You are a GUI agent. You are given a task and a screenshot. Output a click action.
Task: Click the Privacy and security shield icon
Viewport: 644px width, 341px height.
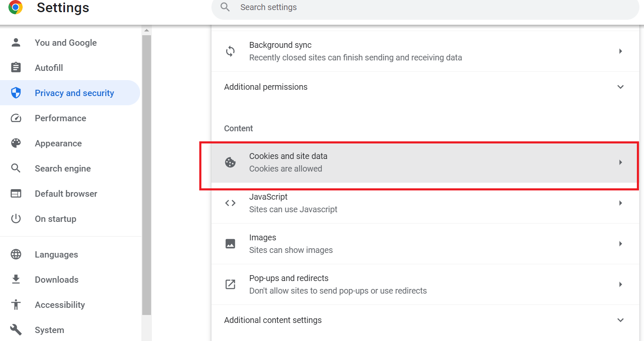pos(16,93)
